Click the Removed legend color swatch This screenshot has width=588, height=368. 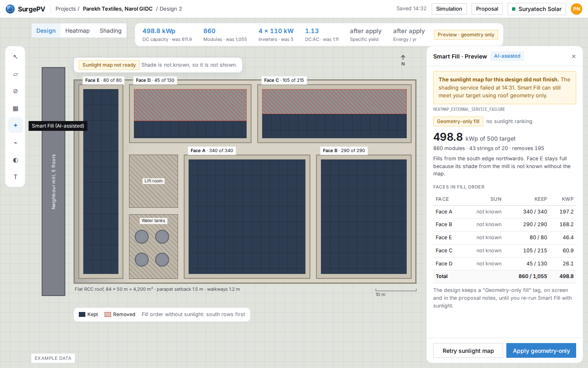coord(108,314)
